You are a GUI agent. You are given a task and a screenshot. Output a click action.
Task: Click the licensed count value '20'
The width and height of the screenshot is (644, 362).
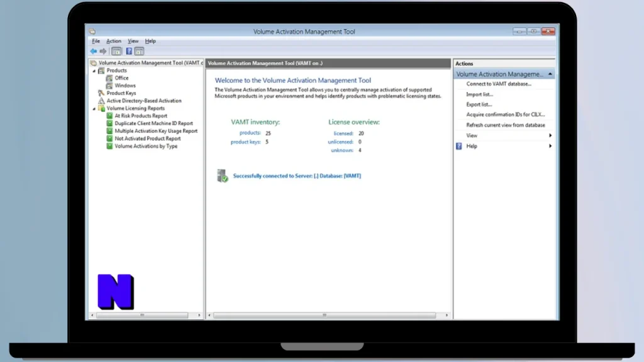pos(361,133)
